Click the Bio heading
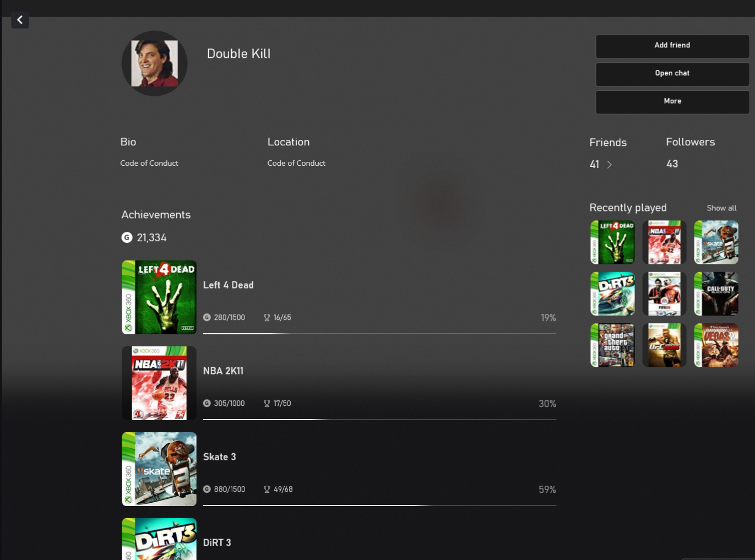This screenshot has height=560, width=755. 128,142
